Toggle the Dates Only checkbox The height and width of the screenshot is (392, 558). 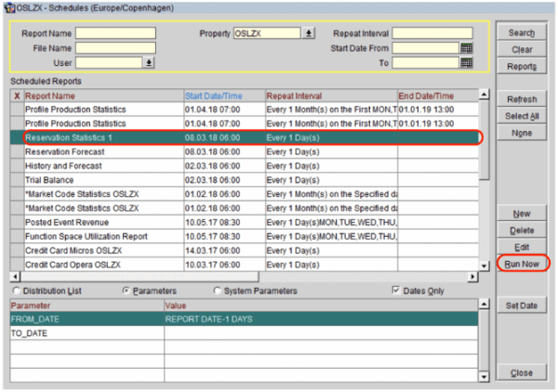(x=396, y=291)
